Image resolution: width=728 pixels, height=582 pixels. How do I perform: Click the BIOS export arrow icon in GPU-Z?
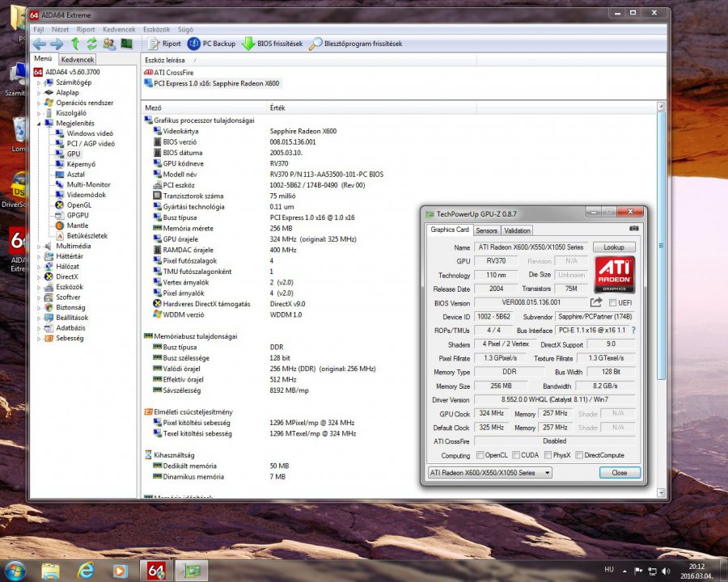pyautogui.click(x=596, y=302)
